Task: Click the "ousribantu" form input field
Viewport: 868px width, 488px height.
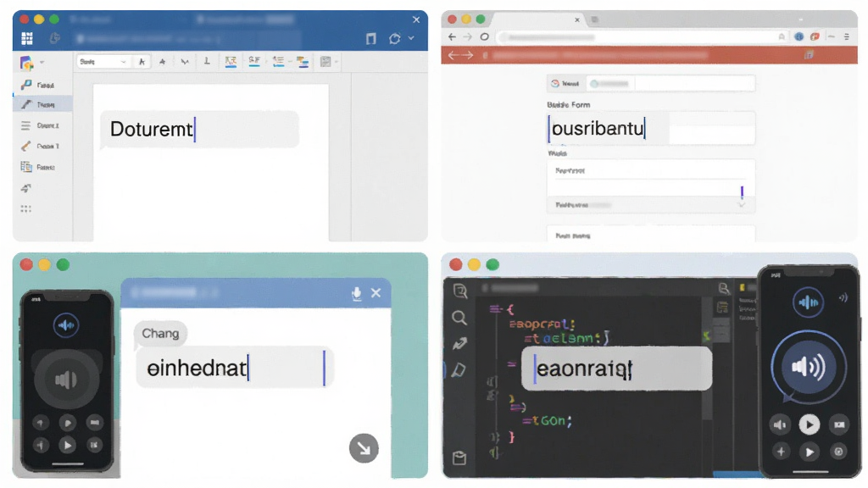Action: 651,129
